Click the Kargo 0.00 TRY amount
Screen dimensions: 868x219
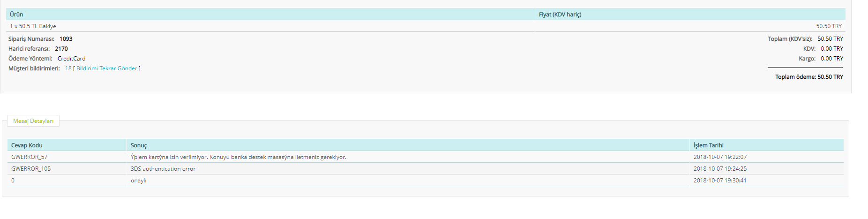click(832, 59)
